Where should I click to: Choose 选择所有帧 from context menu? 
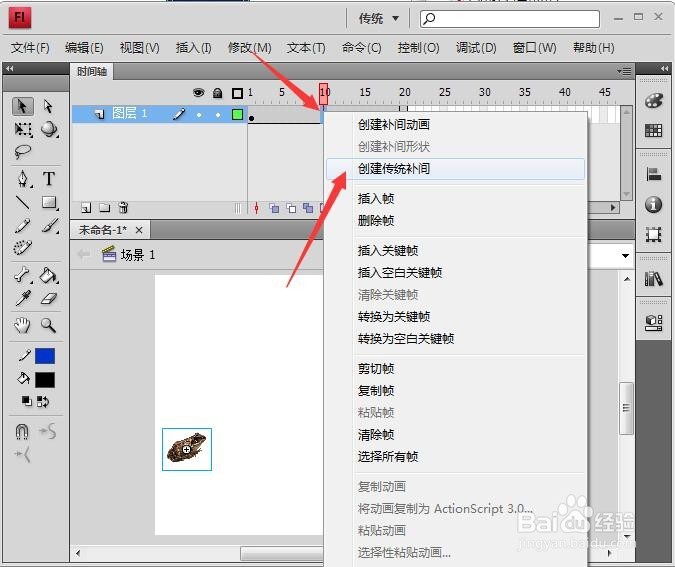(455, 456)
